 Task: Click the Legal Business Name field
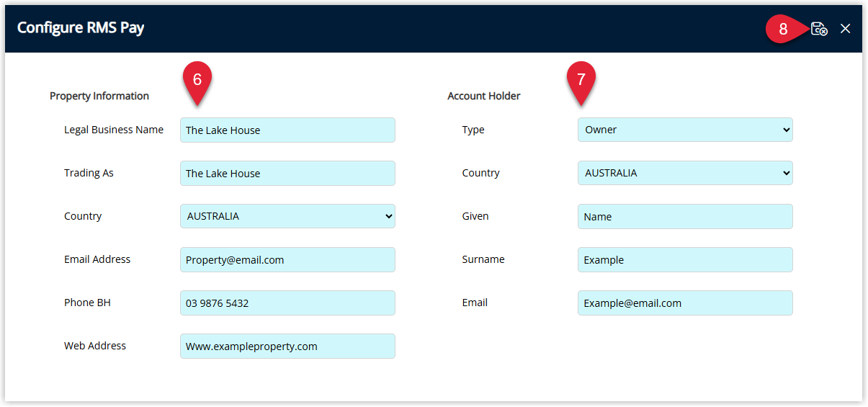[287, 130]
